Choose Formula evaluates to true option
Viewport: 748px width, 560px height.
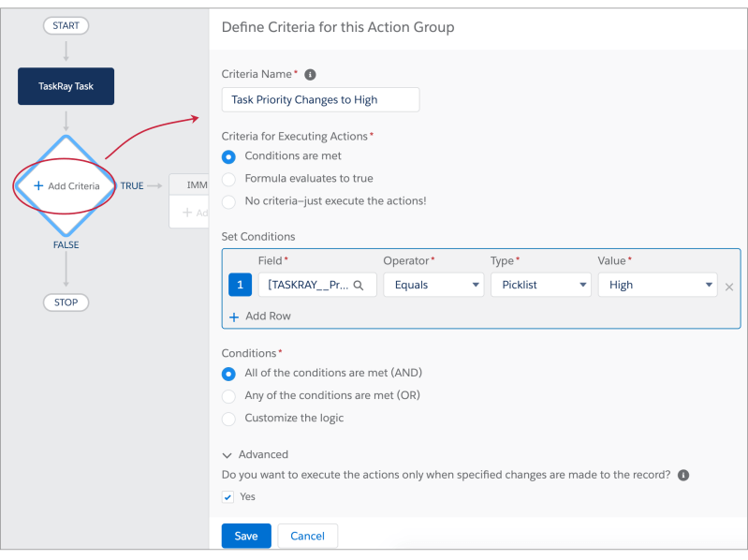[228, 180]
